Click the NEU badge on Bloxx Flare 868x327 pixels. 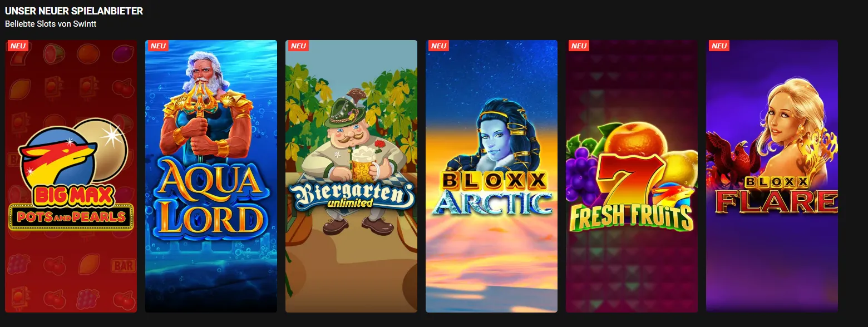719,46
